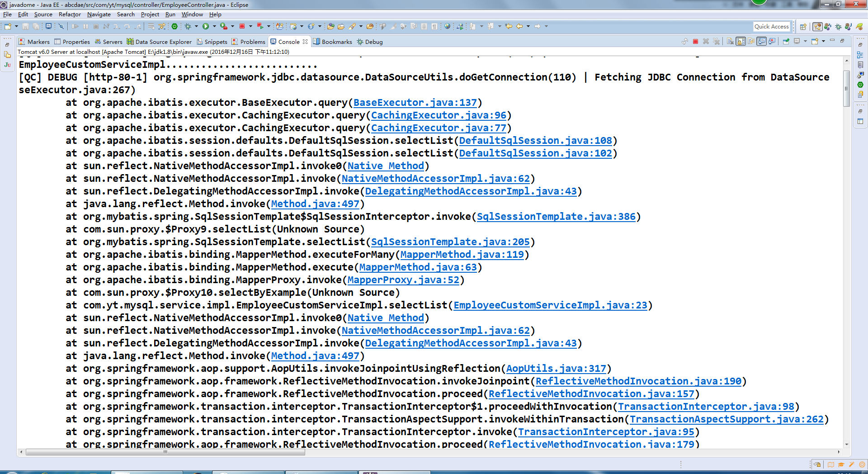The width and height of the screenshot is (868, 474).
Task: Open the EmployeeCustomServiceImpl.java:23 link
Action: click(x=551, y=305)
